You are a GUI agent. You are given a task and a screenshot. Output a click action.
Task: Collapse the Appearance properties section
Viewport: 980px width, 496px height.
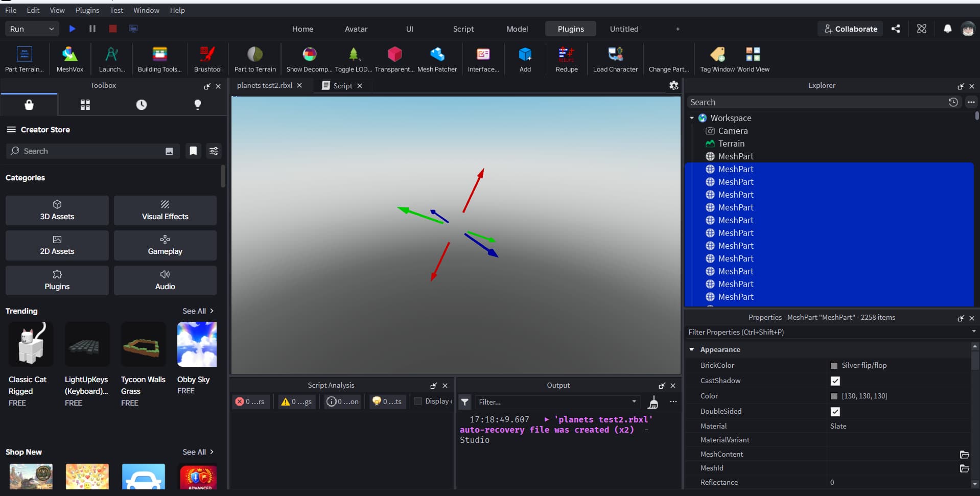click(692, 349)
